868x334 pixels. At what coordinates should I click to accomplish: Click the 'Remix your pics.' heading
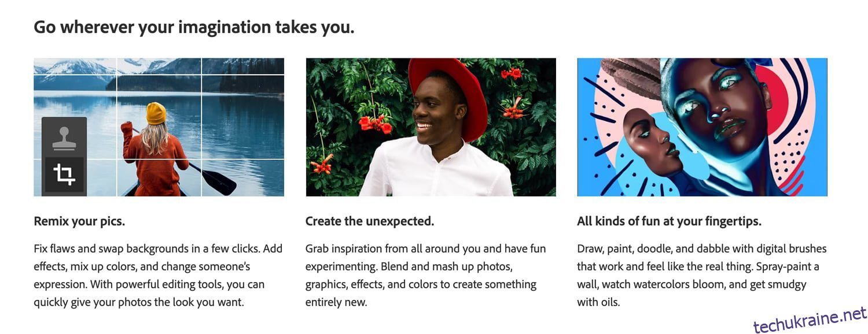(x=79, y=221)
